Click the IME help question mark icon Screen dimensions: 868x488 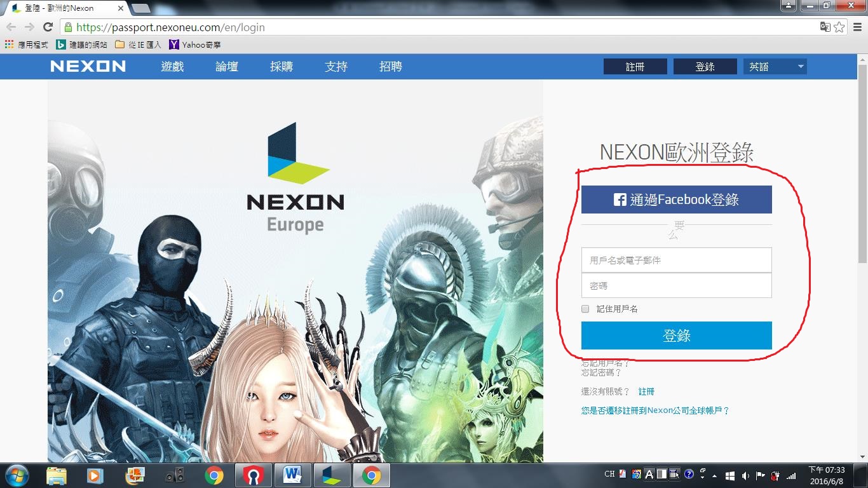pyautogui.click(x=689, y=474)
